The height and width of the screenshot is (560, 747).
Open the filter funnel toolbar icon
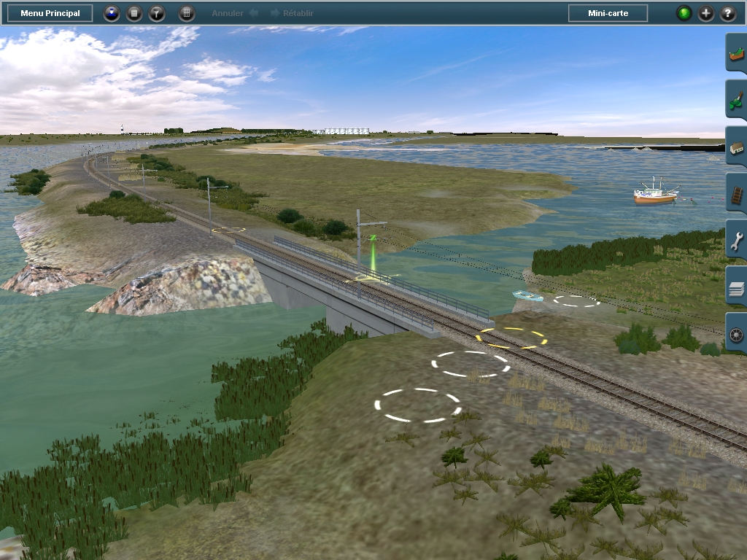pyautogui.click(x=156, y=13)
